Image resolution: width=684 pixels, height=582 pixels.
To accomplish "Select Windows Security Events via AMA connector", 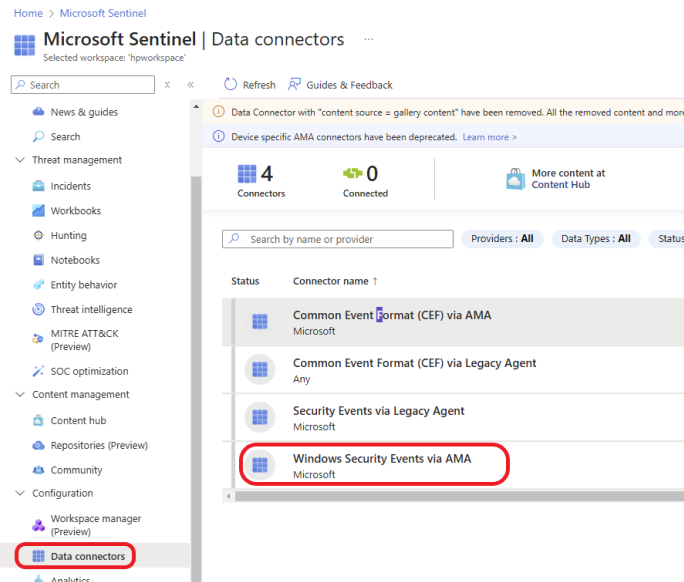I will tap(453, 465).
